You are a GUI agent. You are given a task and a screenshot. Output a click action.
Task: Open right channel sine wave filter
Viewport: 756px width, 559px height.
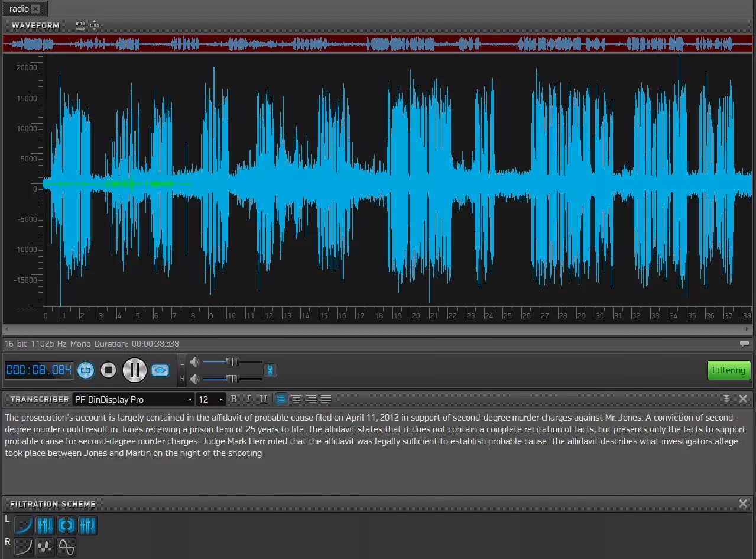[x=66, y=547]
